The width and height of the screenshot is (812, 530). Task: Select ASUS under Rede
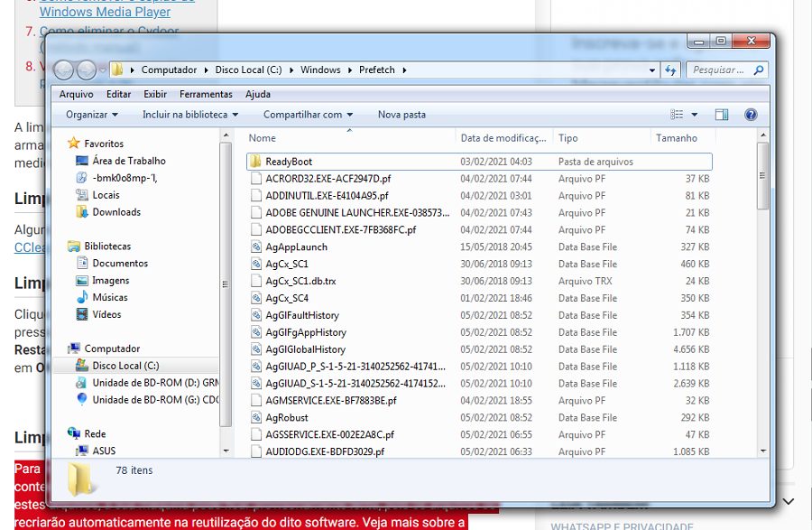[104, 451]
